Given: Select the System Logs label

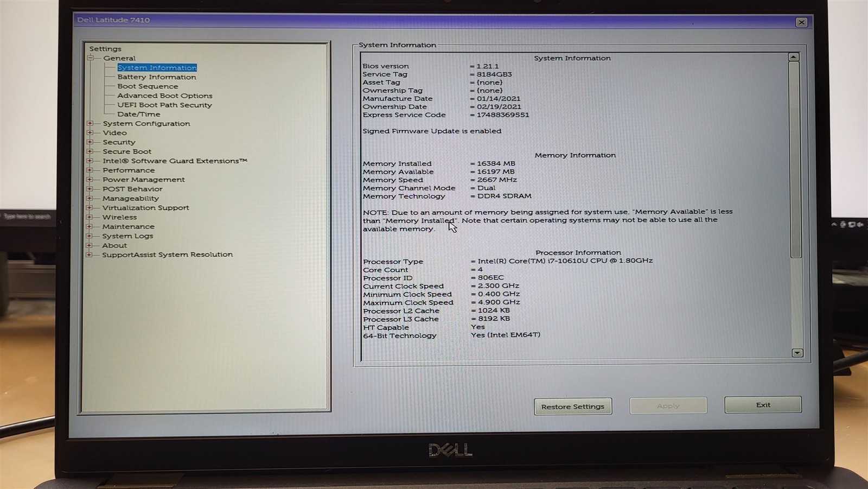Looking at the screenshot, I should [127, 236].
